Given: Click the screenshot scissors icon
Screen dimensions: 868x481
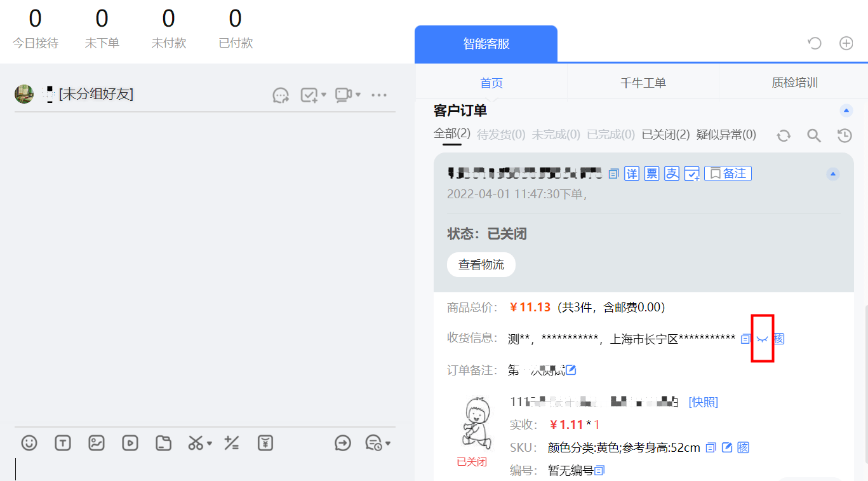Looking at the screenshot, I should pos(194,443).
